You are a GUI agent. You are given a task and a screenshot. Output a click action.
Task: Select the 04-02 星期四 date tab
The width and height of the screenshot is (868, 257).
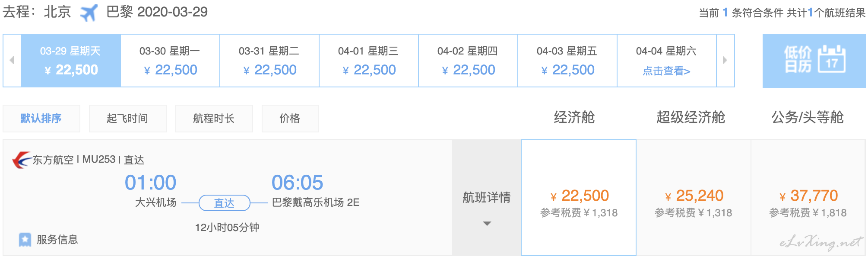(x=468, y=61)
